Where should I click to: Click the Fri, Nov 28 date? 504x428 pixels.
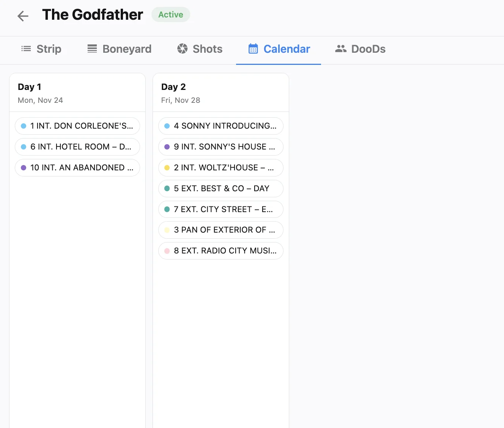pos(181,100)
